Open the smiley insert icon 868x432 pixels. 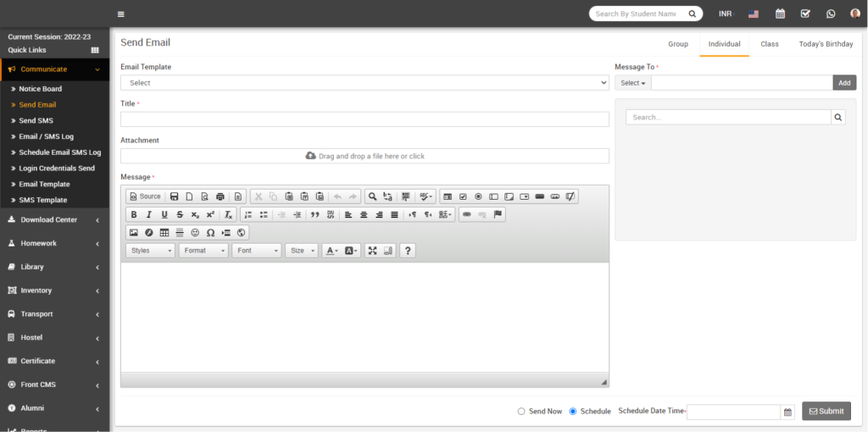(x=195, y=233)
